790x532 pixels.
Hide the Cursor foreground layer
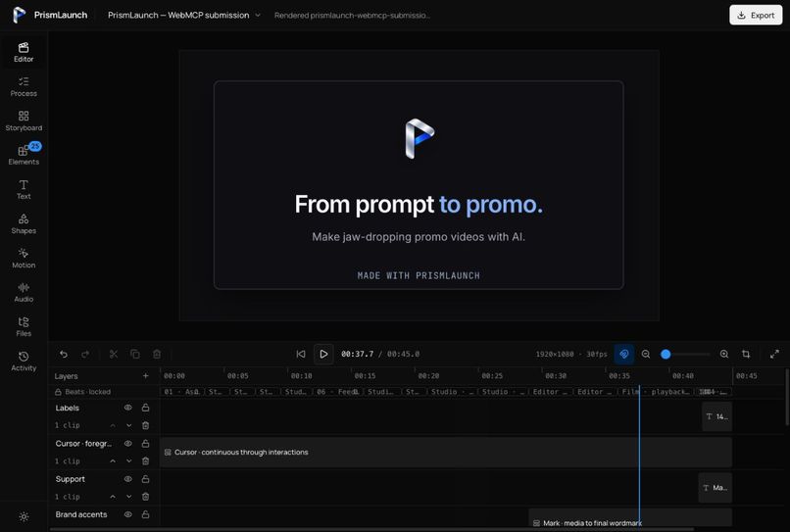pyautogui.click(x=128, y=443)
